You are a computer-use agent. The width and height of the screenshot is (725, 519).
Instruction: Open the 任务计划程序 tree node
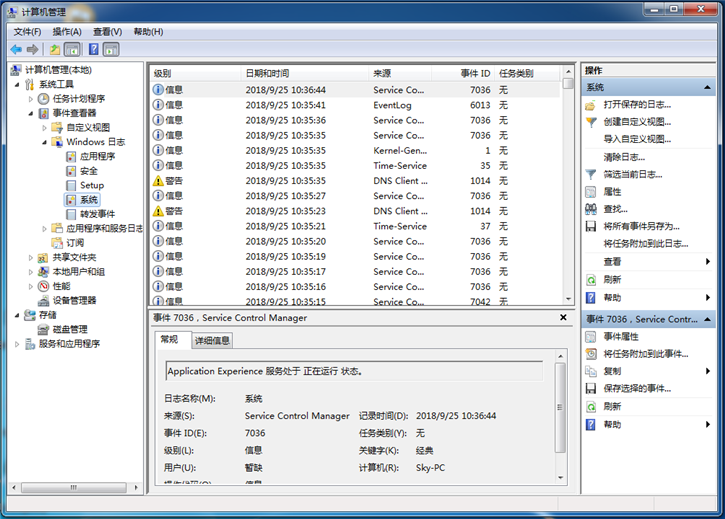pyautogui.click(x=78, y=99)
